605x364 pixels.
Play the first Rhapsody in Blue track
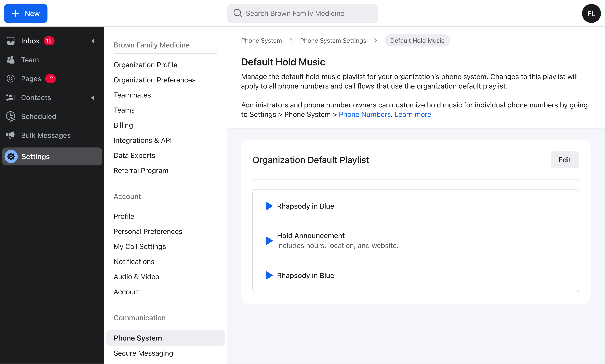(269, 206)
